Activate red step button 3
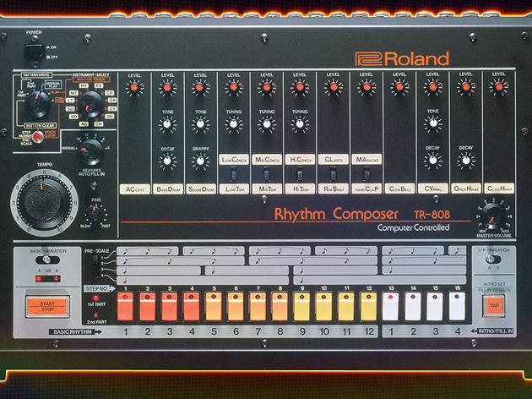The width and height of the screenshot is (532, 399). click(x=169, y=307)
